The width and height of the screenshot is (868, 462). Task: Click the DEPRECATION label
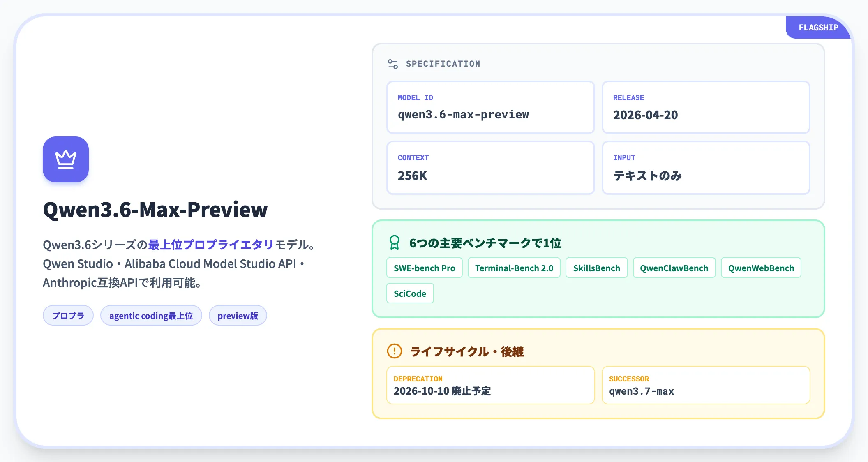tap(418, 379)
